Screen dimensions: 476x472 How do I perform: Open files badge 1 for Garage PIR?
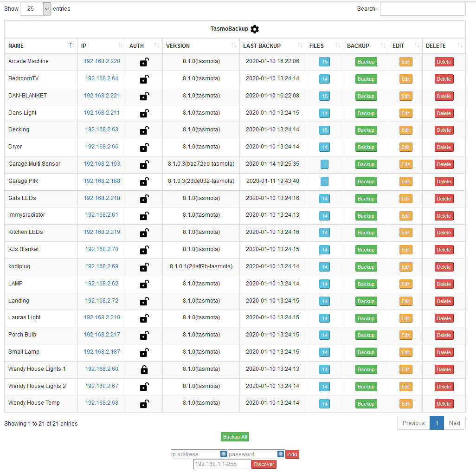pos(324,181)
